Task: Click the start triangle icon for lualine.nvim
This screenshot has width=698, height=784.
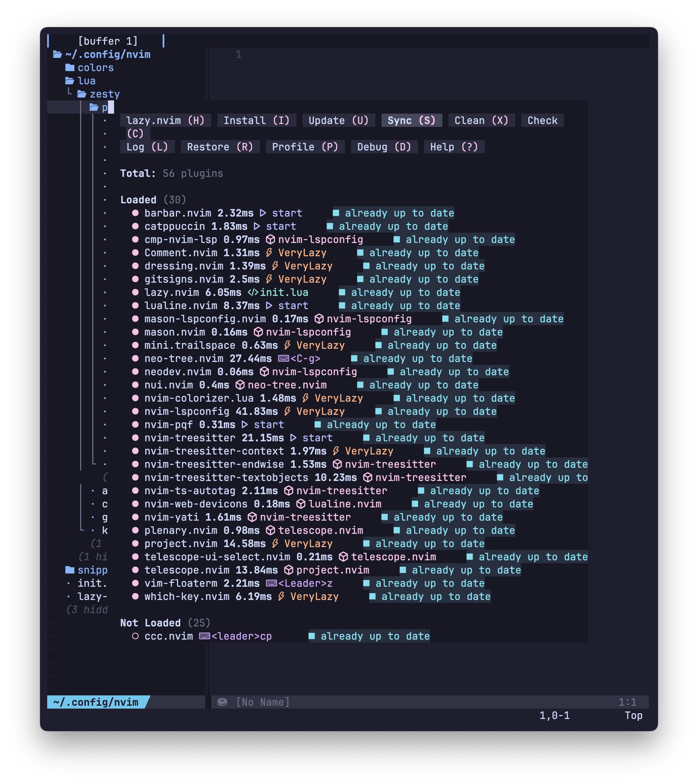Action: (269, 306)
